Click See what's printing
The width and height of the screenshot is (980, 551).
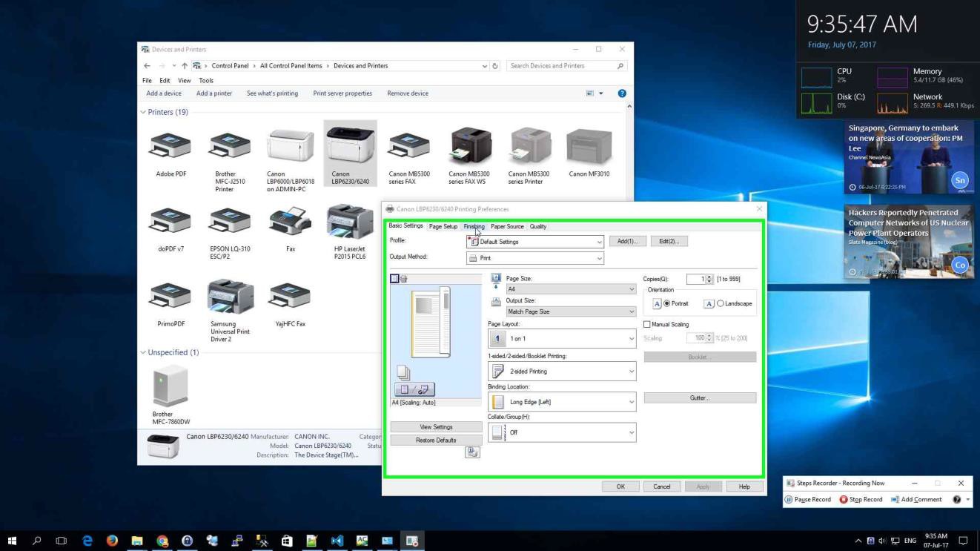(272, 93)
